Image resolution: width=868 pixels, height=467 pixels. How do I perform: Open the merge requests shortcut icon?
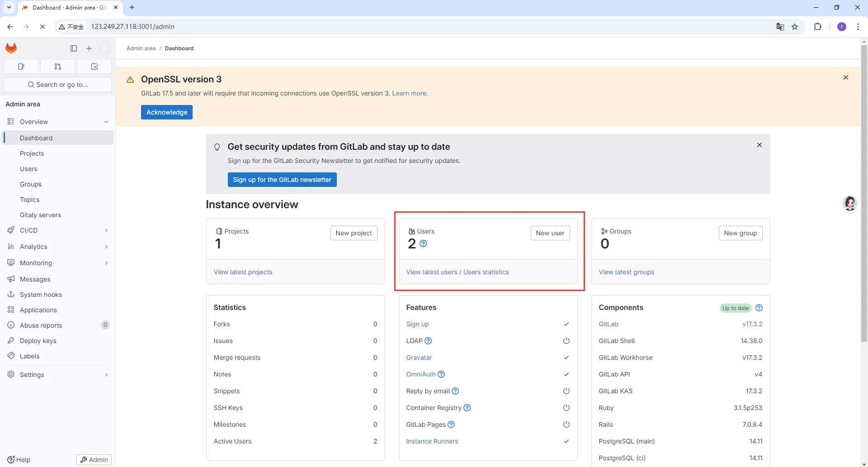pyautogui.click(x=58, y=67)
